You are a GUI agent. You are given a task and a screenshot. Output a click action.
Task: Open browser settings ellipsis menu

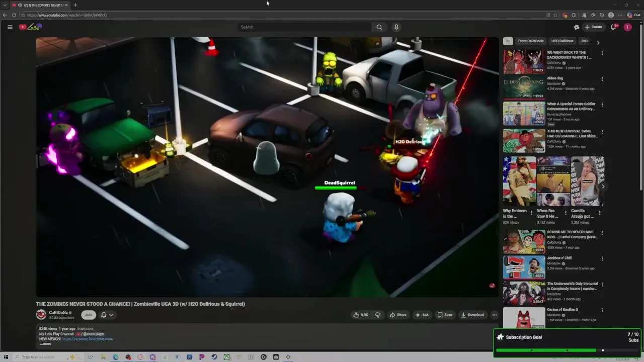tap(620, 15)
